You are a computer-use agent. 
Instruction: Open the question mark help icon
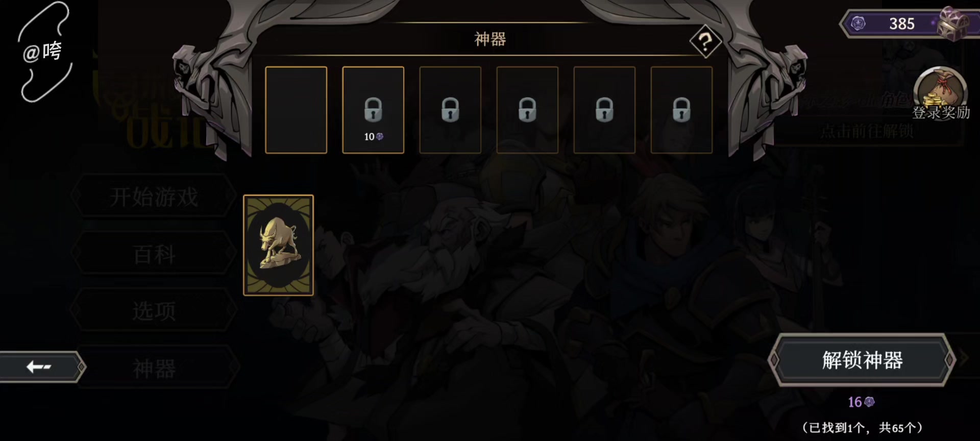705,41
